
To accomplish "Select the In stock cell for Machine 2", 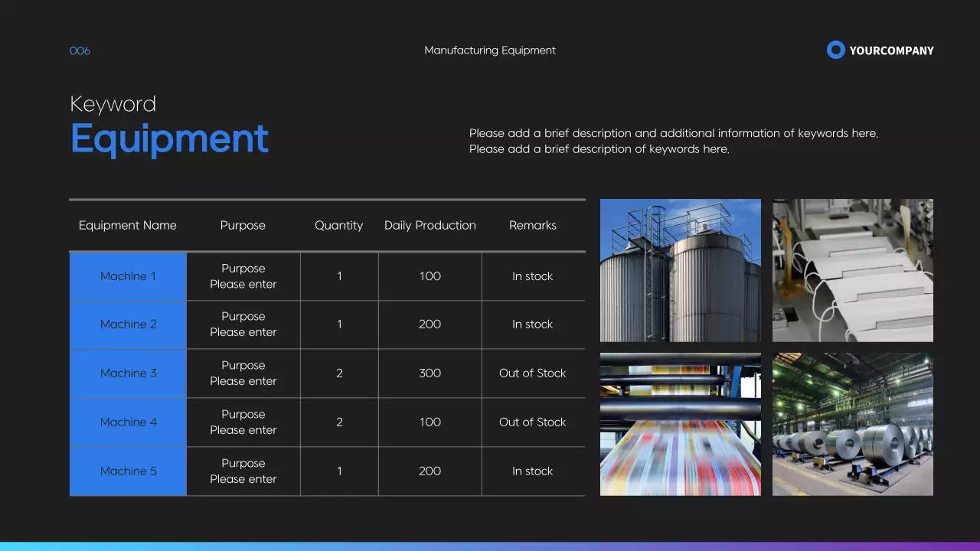I will point(533,324).
